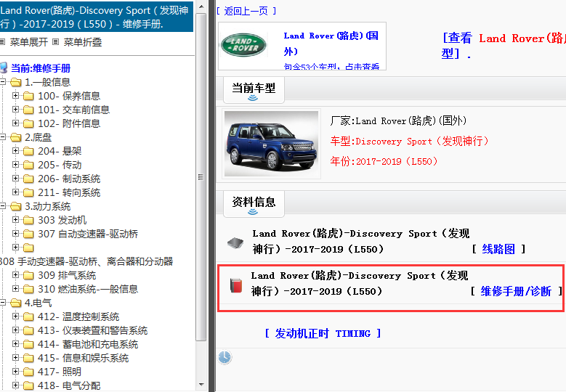The height and width of the screenshot is (392, 566).
Task: Click folder icon of 101- 交车前信息
Action: 28,110
